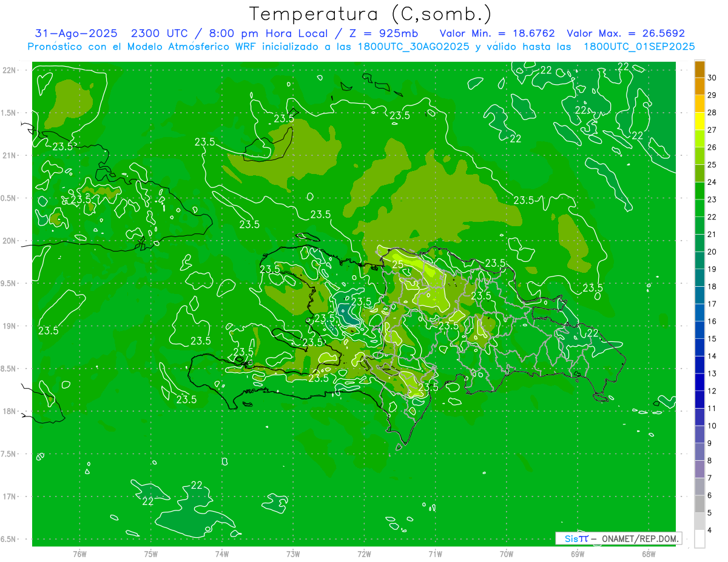
Task: Select the date '31-Ago-2025' in header
Action: tap(76, 33)
